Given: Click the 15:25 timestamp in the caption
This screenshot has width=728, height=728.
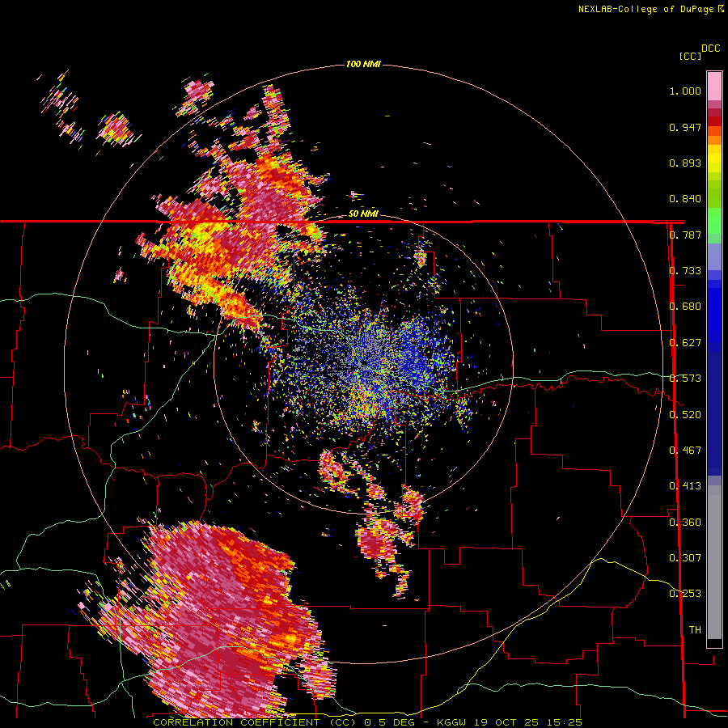Looking at the screenshot, I should 563,722.
